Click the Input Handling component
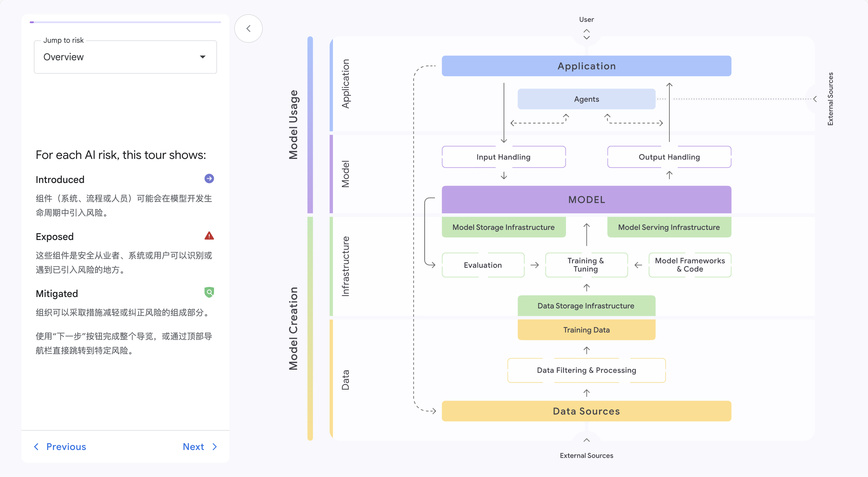 point(504,157)
